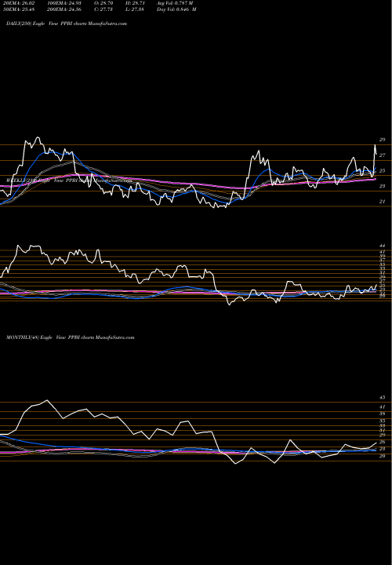Click the 200EMA value text
The width and height of the screenshot is (392, 565).
(x=64, y=9)
